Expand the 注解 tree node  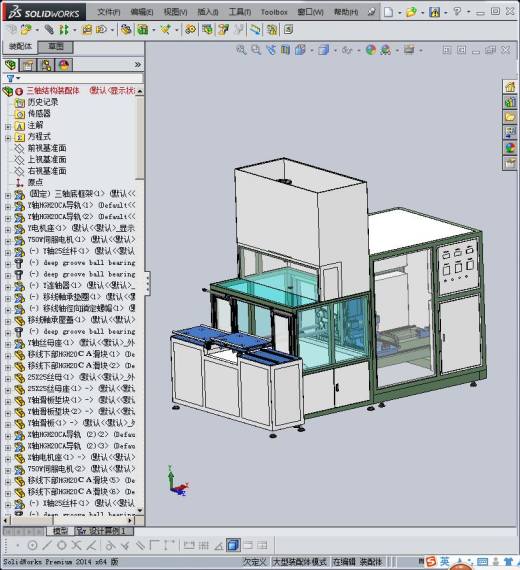[x=8, y=127]
